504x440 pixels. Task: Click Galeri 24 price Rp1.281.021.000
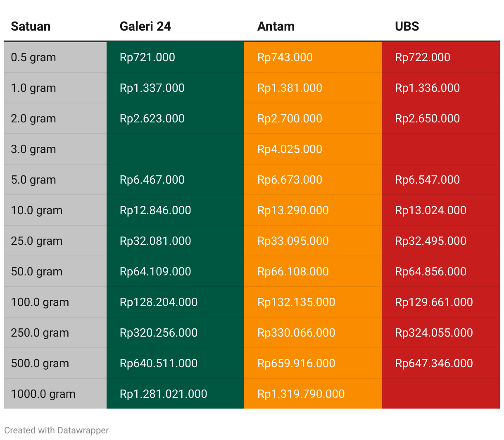point(164,394)
